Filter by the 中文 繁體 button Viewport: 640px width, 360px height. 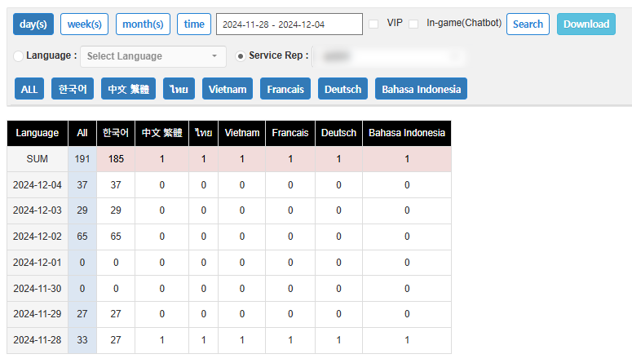(128, 89)
